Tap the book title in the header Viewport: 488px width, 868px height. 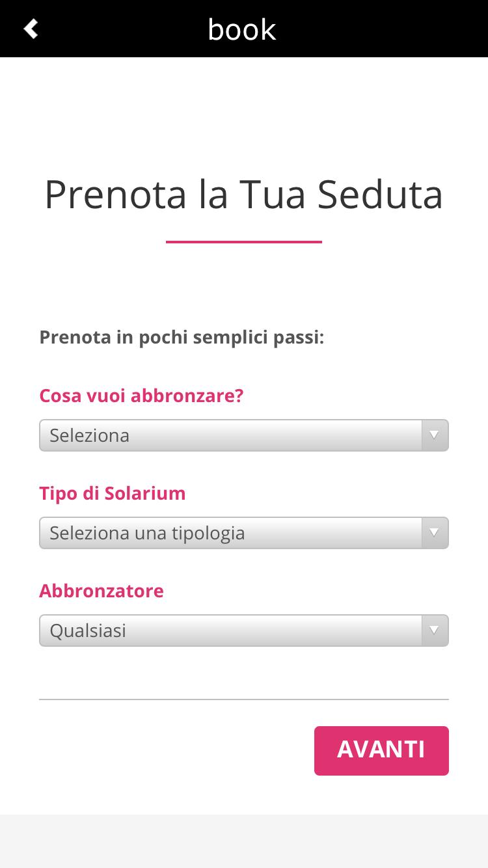pyautogui.click(x=242, y=29)
